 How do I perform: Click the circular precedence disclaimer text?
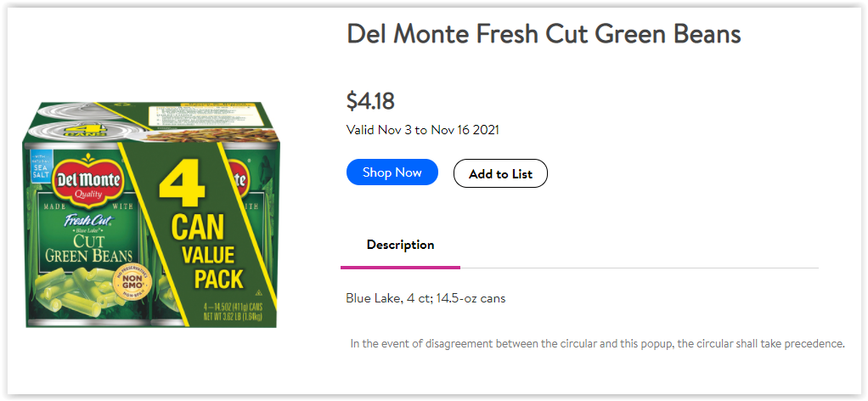tap(597, 344)
